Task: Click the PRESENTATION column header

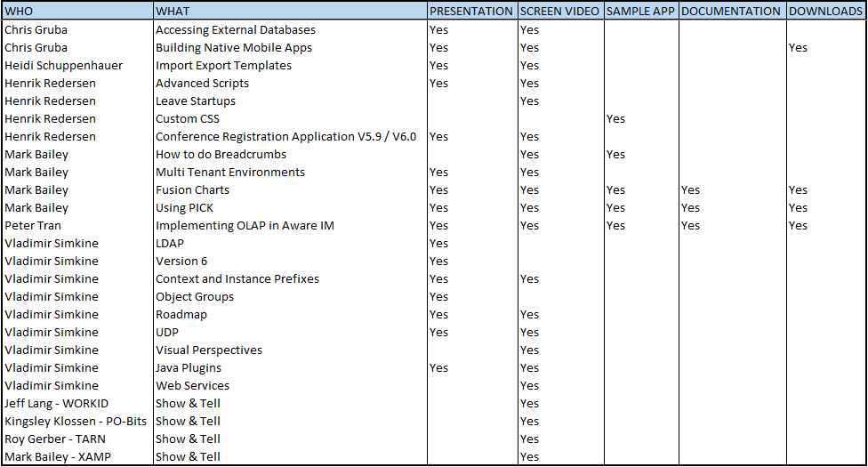Action: [472, 11]
